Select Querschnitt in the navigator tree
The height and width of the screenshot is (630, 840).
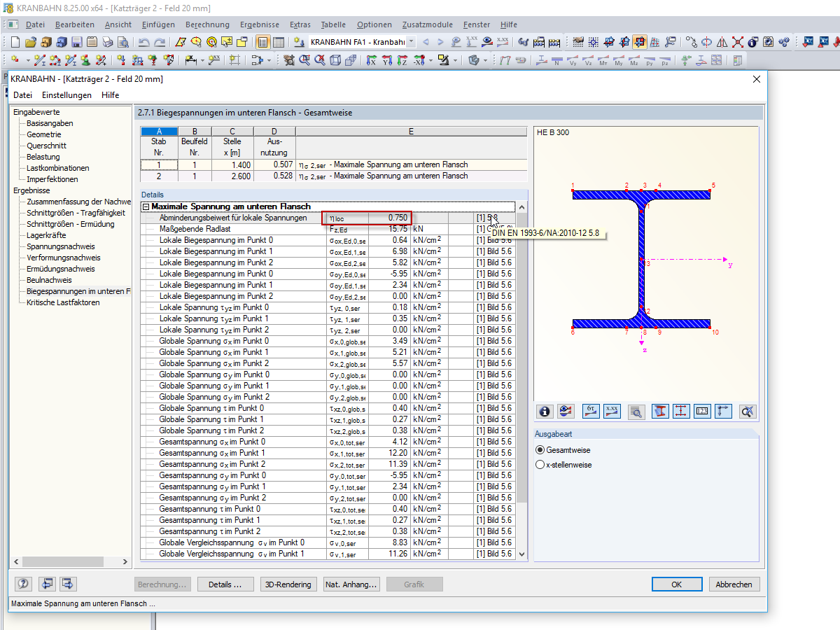pyautogui.click(x=46, y=146)
